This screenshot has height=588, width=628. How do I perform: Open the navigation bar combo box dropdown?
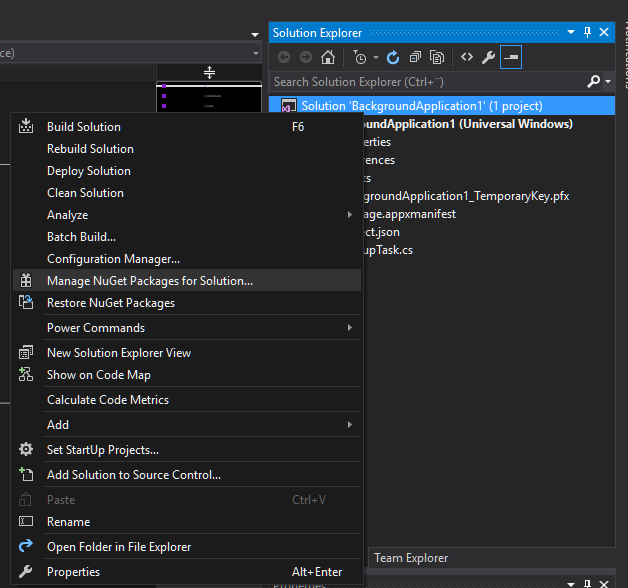pos(256,53)
